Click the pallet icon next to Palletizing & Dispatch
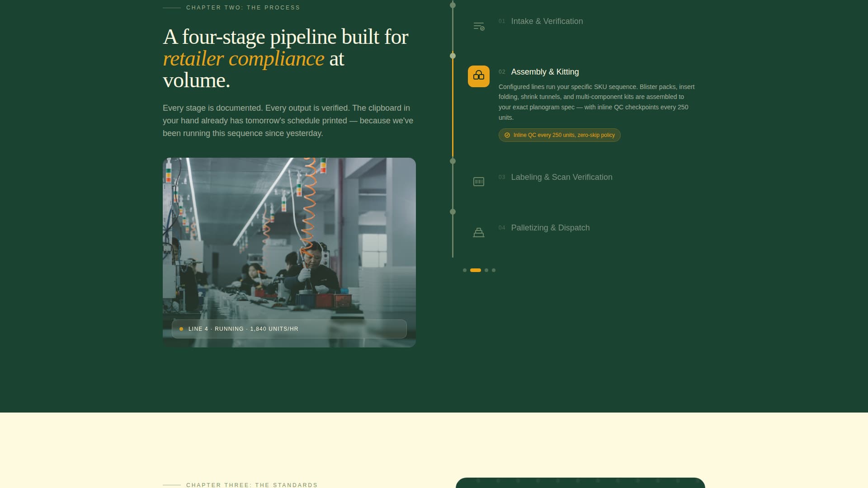Screen dimensions: 868x488 [478, 232]
